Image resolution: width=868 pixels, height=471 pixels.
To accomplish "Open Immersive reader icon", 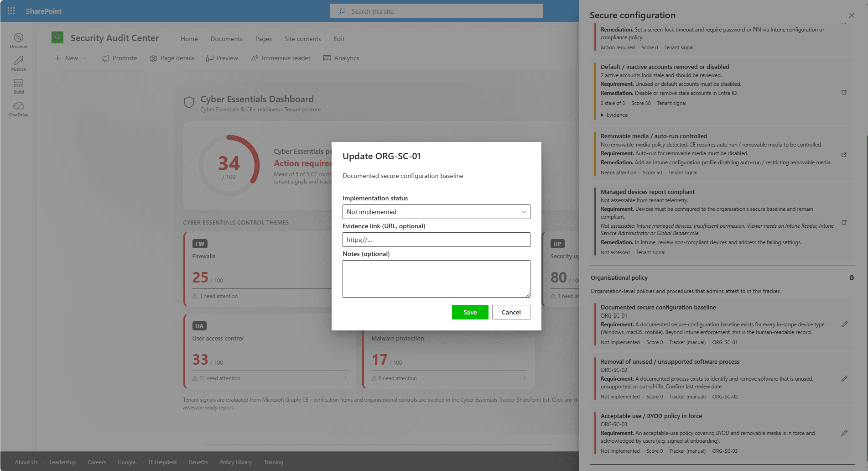I will 255,58.
